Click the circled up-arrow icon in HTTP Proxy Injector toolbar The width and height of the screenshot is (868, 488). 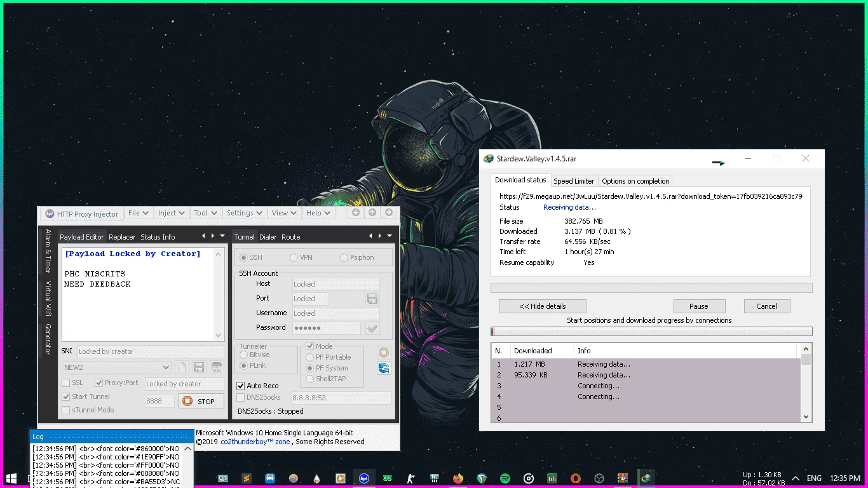pos(372,213)
